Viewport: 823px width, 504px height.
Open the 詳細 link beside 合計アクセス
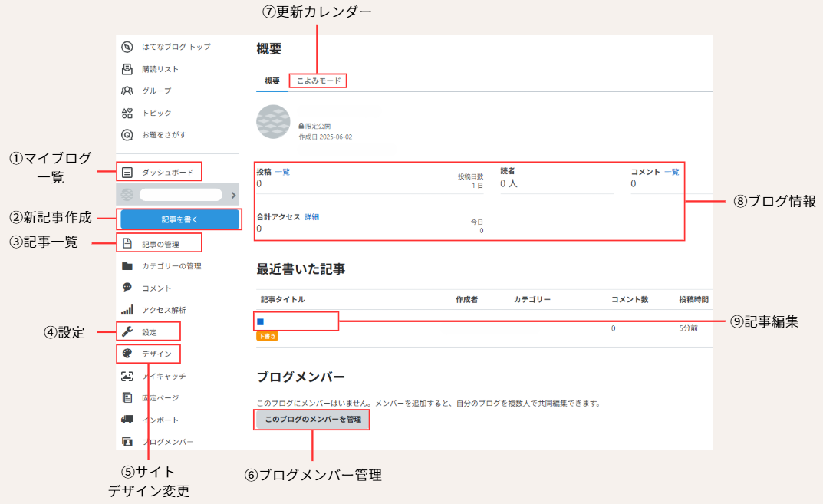[x=311, y=217]
